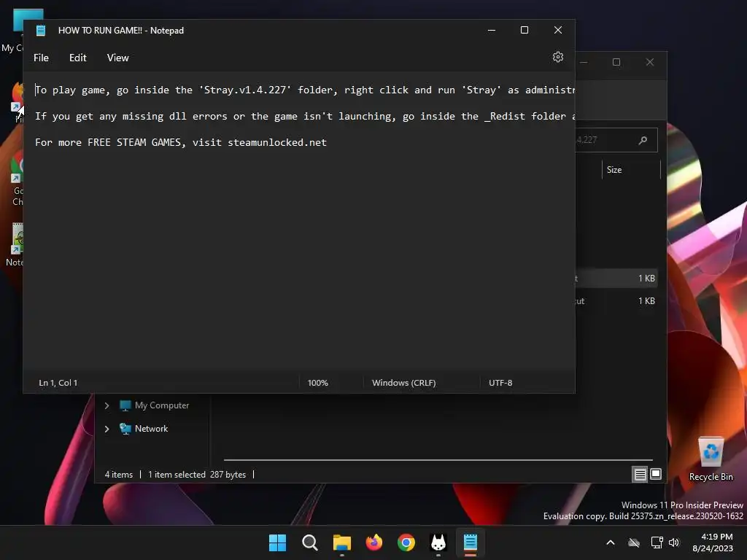747x560 pixels.
Task: Launch Google Chrome from taskbar
Action: point(406,542)
